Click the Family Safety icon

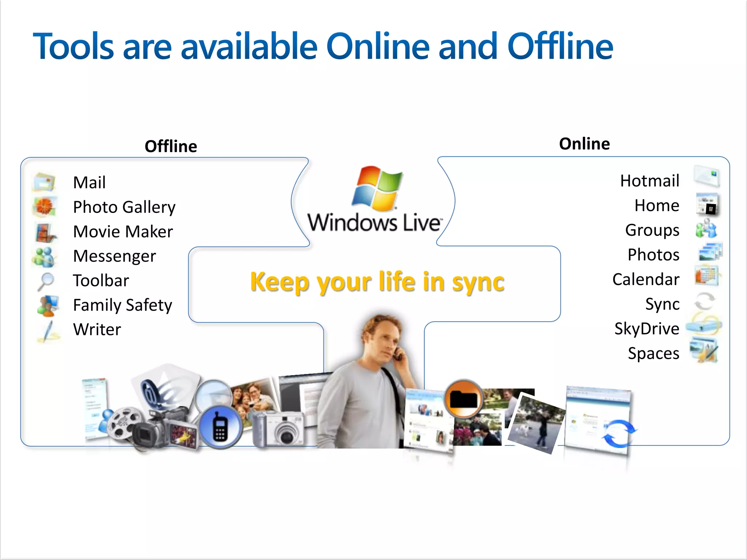click(x=47, y=306)
